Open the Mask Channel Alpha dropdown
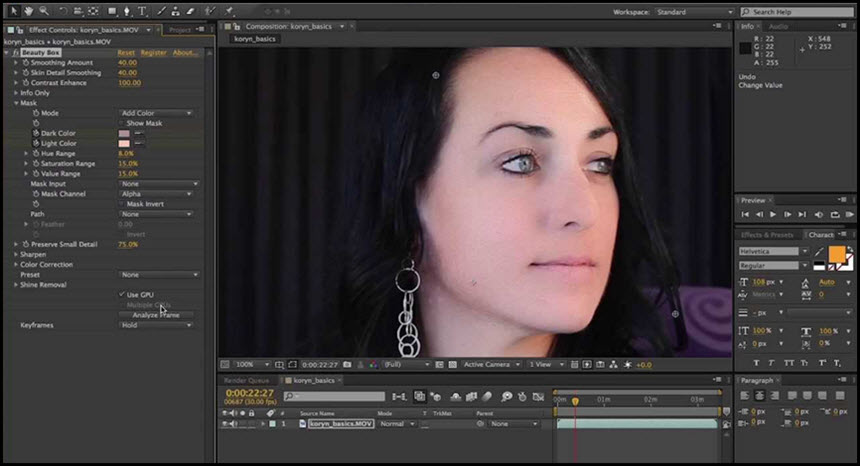The width and height of the screenshot is (860, 466). pos(156,194)
